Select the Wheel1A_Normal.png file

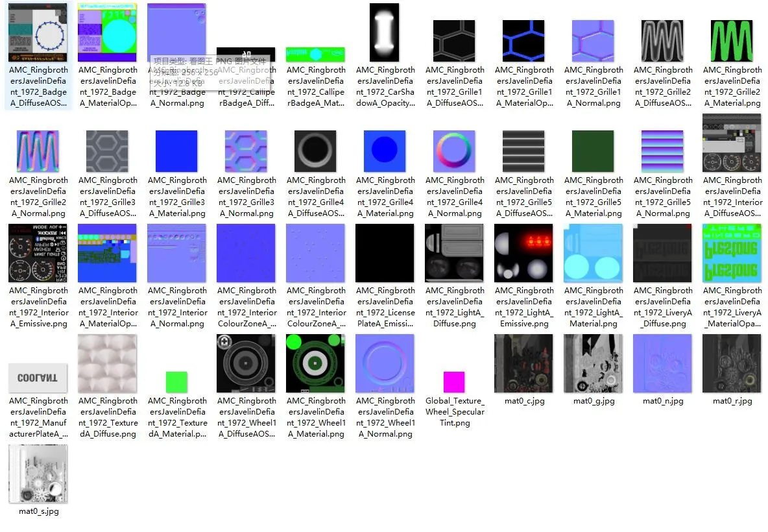[385, 363]
